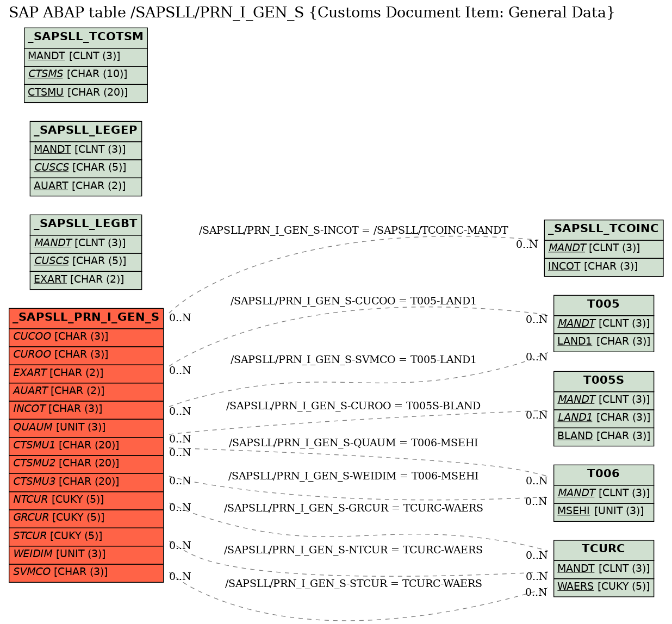The height and width of the screenshot is (624, 672).
Task: Select CUCOO [CHAR (3)] field
Action: coord(86,338)
